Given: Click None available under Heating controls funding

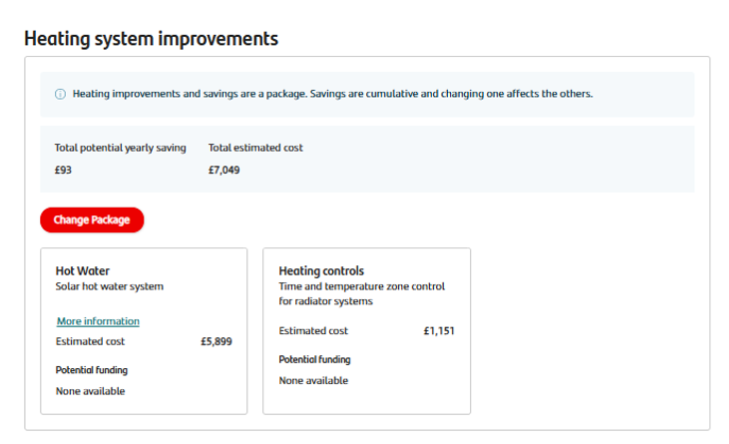Looking at the screenshot, I should [x=313, y=380].
